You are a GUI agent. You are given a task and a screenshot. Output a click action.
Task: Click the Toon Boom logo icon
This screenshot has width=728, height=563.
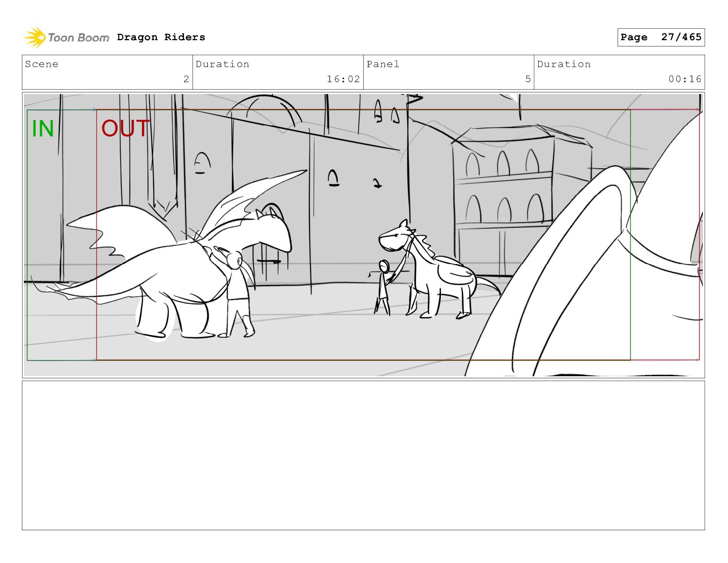[34, 38]
